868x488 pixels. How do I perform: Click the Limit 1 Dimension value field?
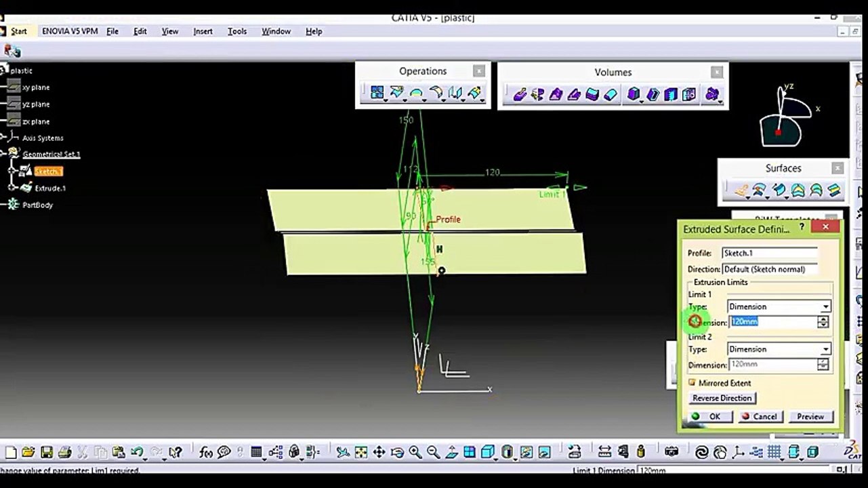tap(773, 322)
